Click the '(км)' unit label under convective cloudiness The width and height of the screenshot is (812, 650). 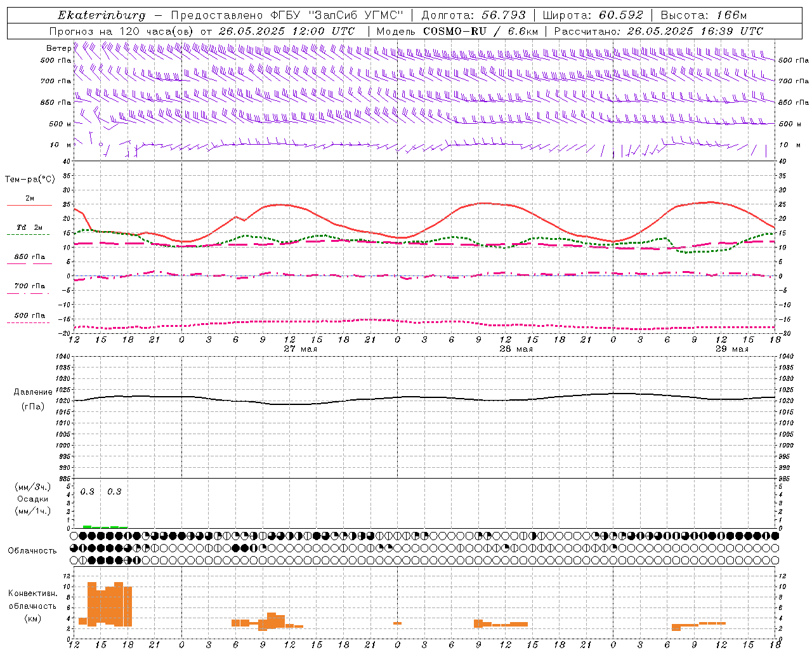point(33,618)
